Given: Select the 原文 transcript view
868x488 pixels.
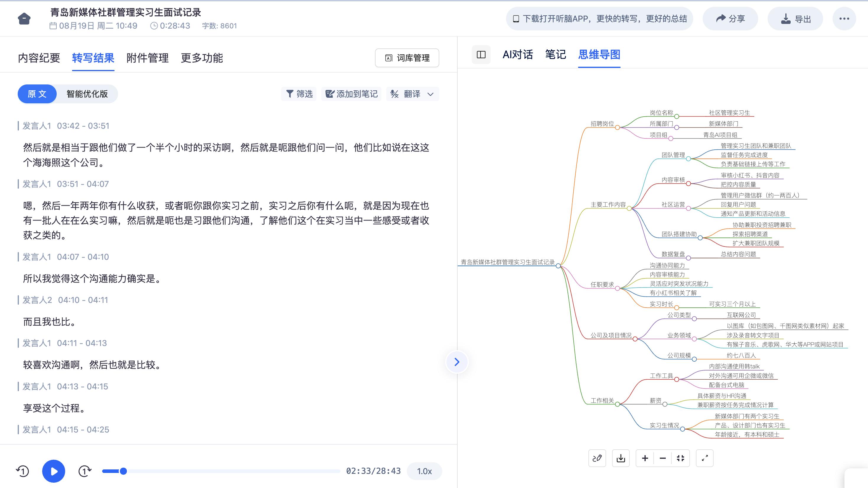Looking at the screenshot, I should [x=37, y=94].
